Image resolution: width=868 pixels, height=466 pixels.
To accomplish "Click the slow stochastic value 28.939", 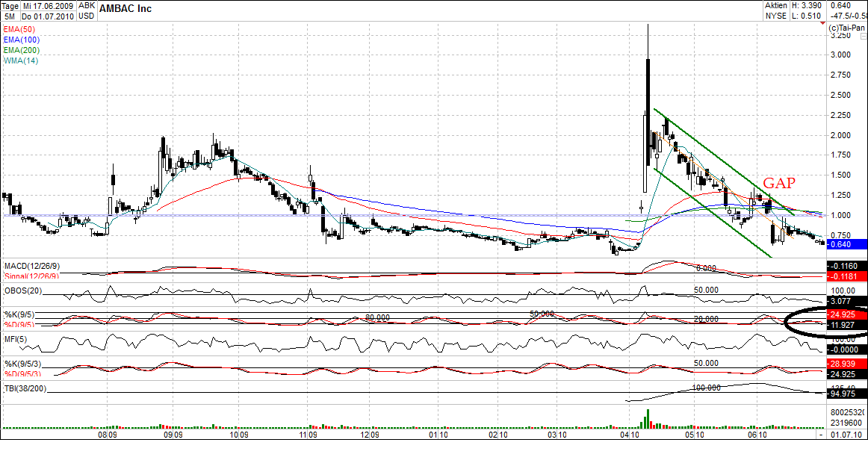I will coord(847,364).
